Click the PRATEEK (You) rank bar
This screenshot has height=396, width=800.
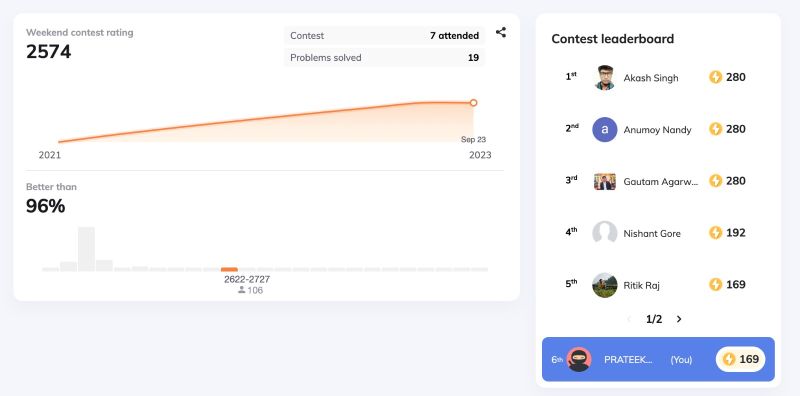658,359
